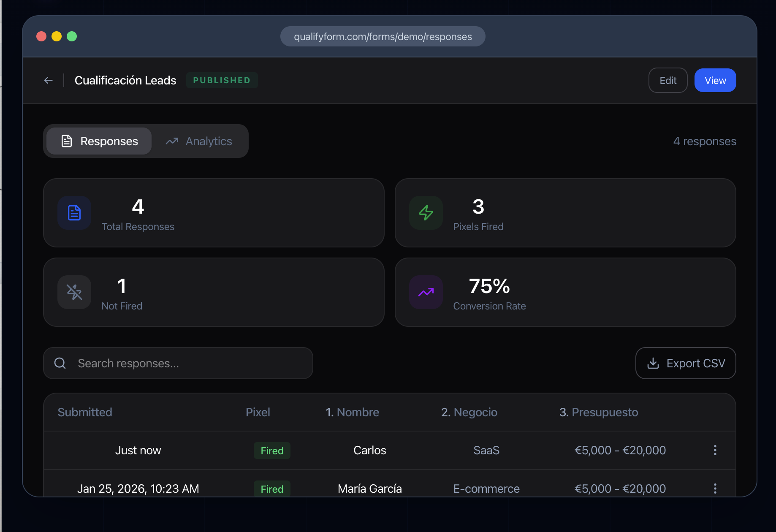Click the magnifying glass in the search bar

click(x=60, y=363)
